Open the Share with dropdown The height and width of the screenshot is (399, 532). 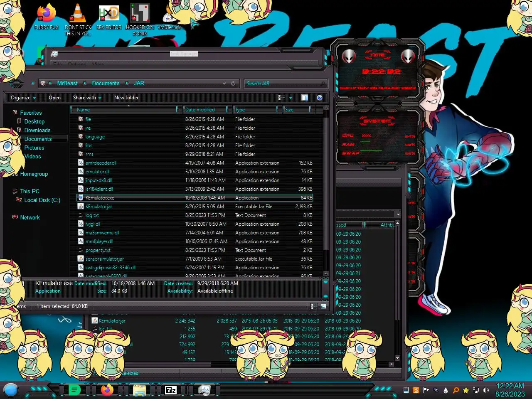click(87, 98)
